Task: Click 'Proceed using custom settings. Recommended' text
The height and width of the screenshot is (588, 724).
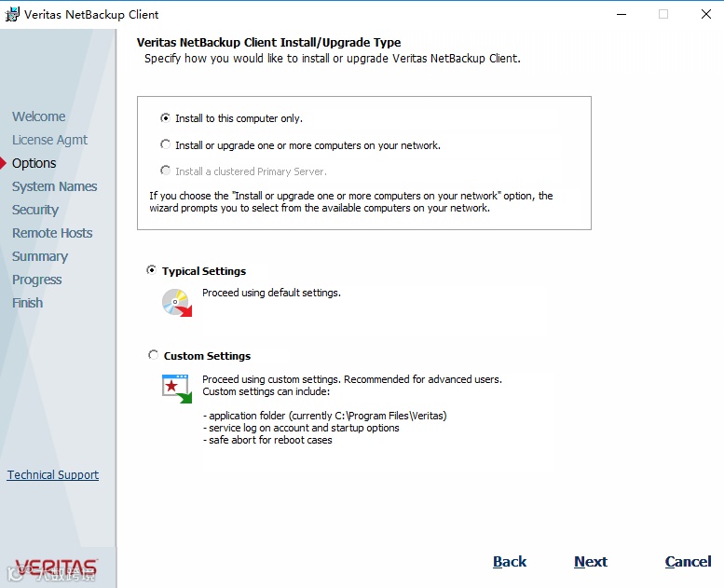Action: click(352, 379)
